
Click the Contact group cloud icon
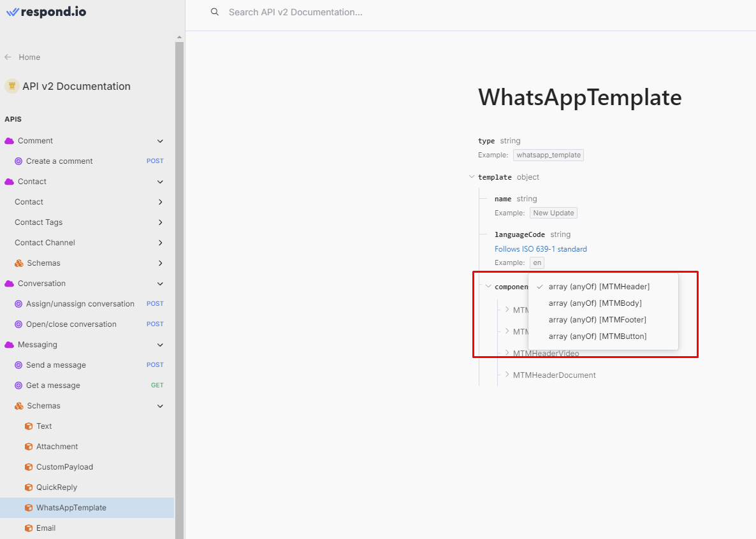tap(9, 182)
